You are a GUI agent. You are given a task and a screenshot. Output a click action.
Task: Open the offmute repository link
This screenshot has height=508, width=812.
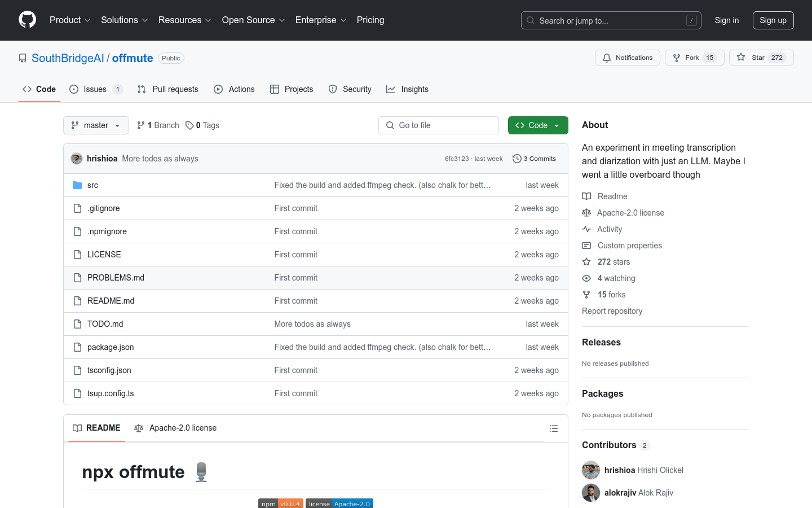pos(133,58)
